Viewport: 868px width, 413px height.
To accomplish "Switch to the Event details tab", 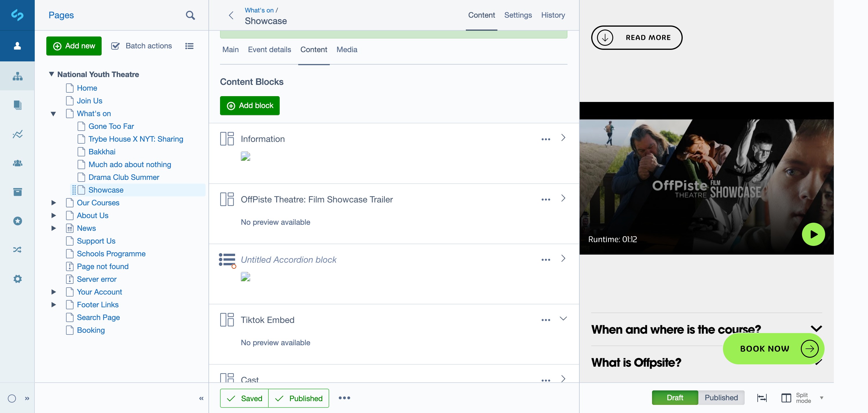I will pos(269,50).
